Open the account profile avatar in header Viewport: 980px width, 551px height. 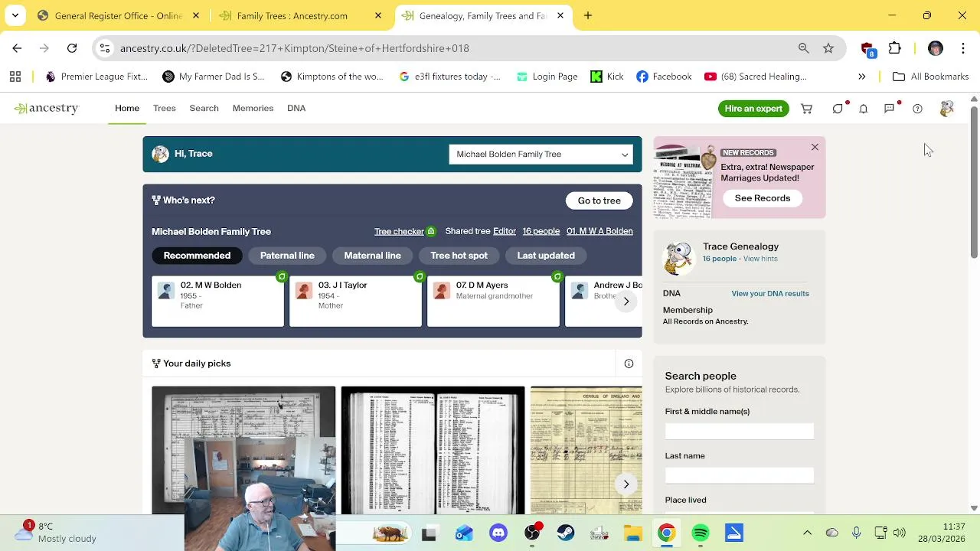coord(946,109)
